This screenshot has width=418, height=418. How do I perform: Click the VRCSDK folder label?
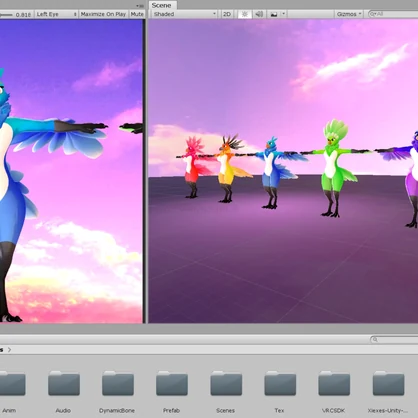tap(334, 410)
